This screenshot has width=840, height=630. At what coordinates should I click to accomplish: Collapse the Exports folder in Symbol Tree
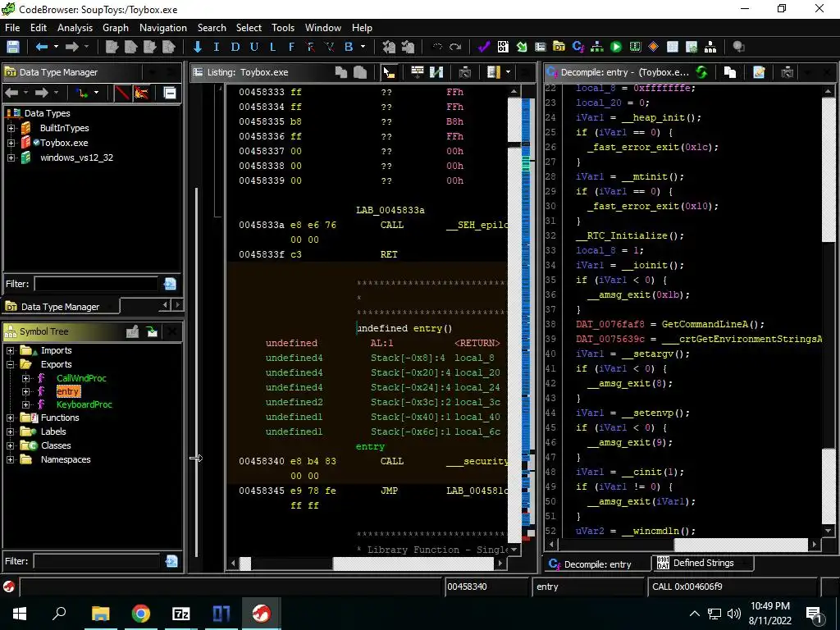tap(10, 364)
